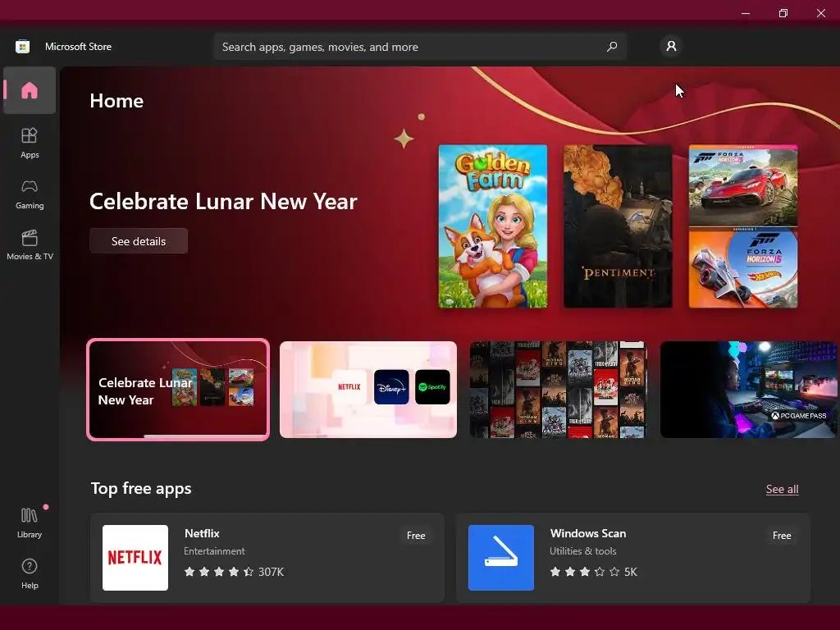Open the See all link
This screenshot has height=630, width=840.
(782, 489)
